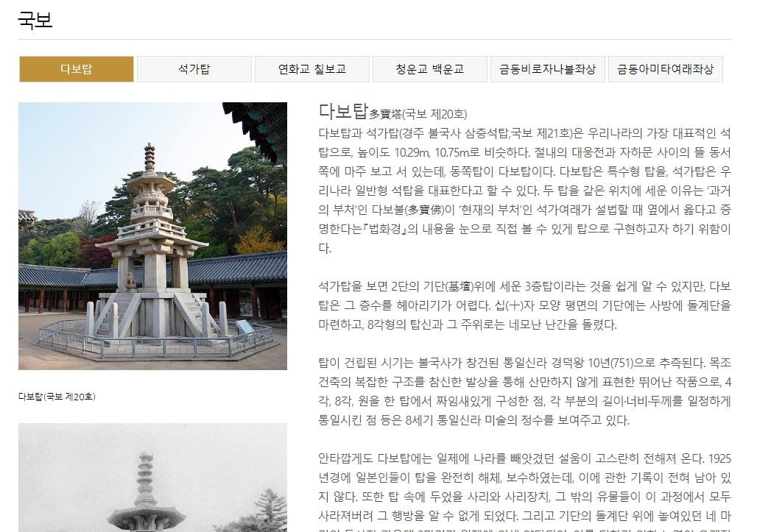Click paragraph starting 안타깝게도 다보탑에는
Viewport: 757px width, 532px height.
[x=524, y=492]
